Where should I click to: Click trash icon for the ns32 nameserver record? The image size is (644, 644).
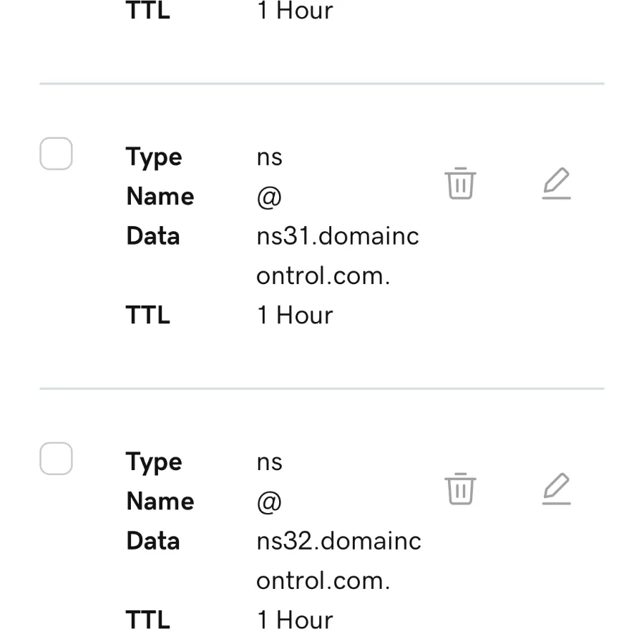460,489
